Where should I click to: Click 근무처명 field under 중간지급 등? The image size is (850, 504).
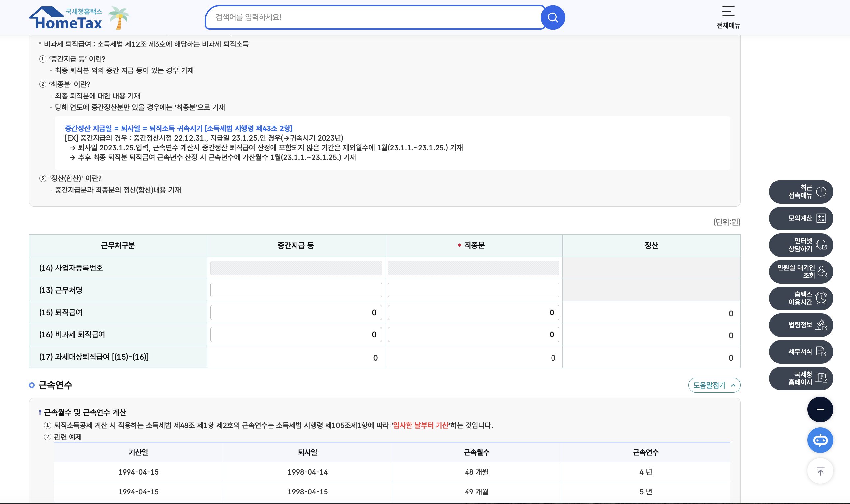click(x=296, y=290)
